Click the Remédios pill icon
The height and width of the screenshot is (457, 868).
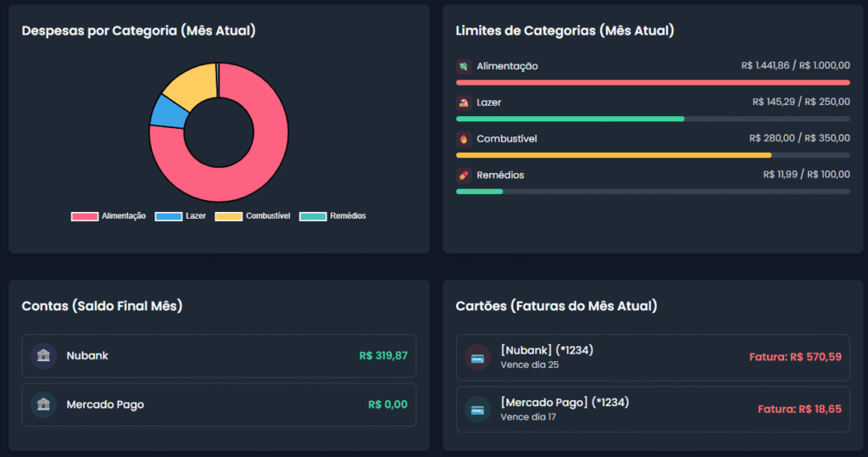(464, 176)
